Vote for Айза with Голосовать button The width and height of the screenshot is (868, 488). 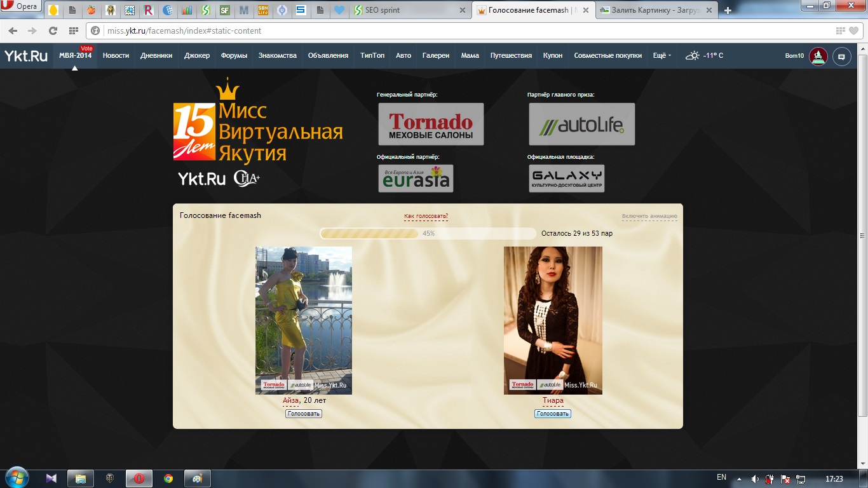(304, 414)
